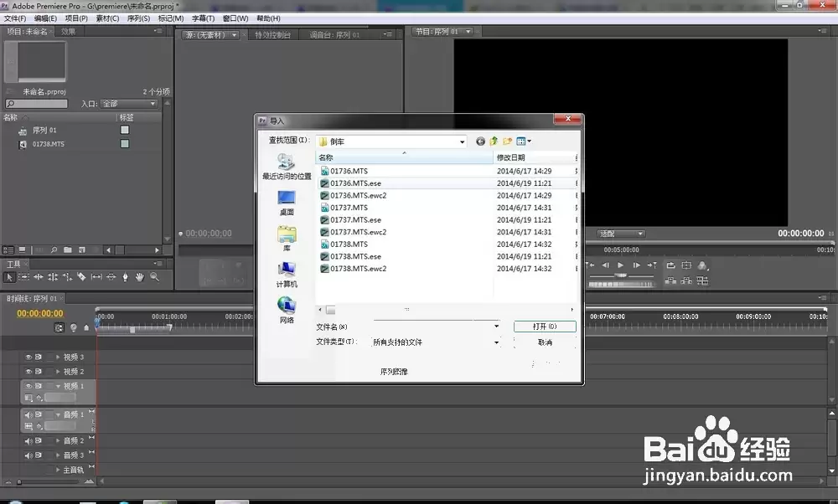Image resolution: width=838 pixels, height=504 pixels.
Task: Step forward one frame in Program monitor
Action: coord(637,265)
